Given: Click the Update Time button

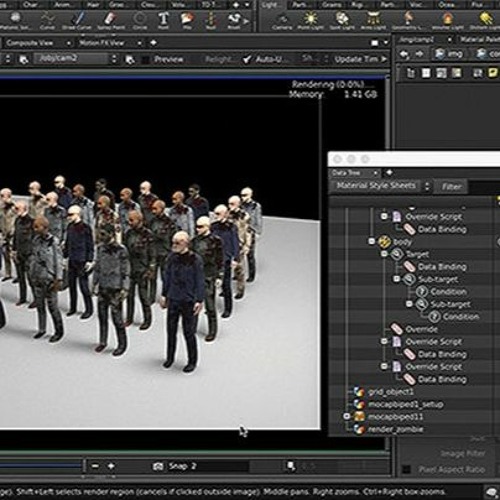Looking at the screenshot, I should coord(356,59).
